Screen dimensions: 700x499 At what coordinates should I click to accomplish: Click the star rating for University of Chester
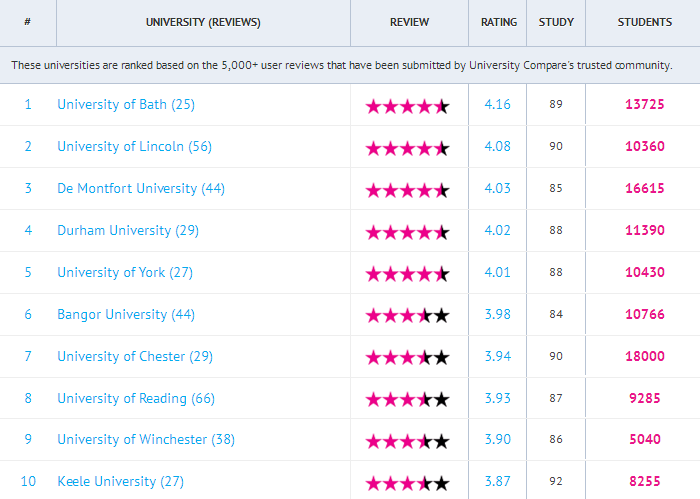point(408,358)
